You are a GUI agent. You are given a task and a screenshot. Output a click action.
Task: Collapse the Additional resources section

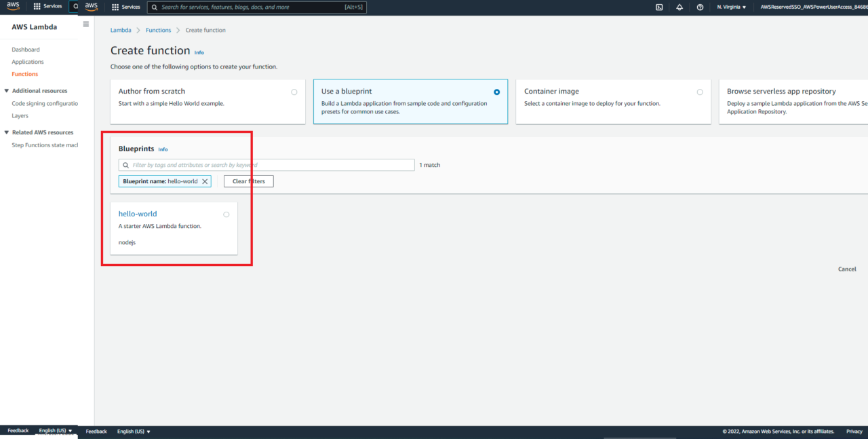click(7, 91)
